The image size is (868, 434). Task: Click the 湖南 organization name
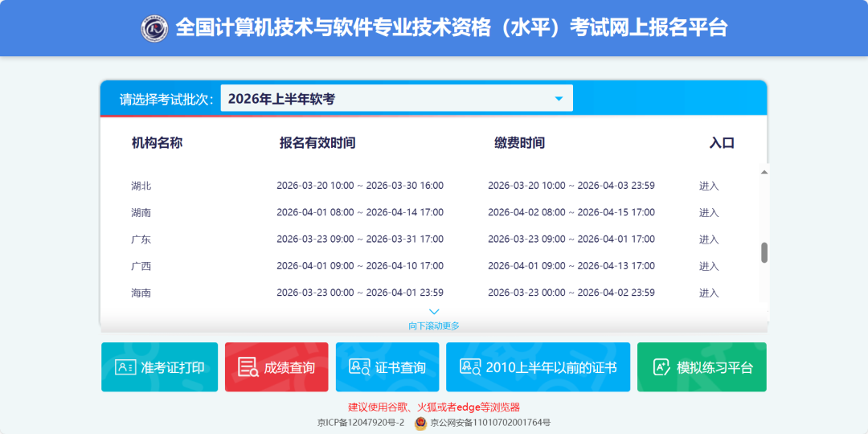(141, 212)
